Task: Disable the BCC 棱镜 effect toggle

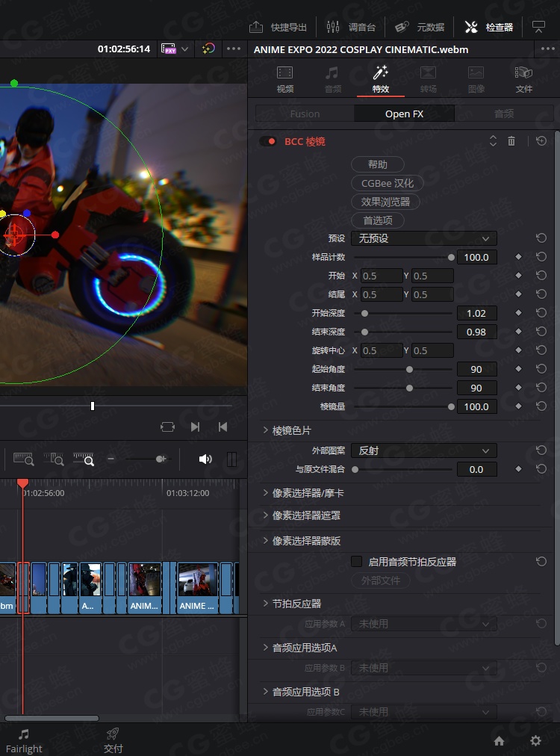Action: click(x=267, y=141)
